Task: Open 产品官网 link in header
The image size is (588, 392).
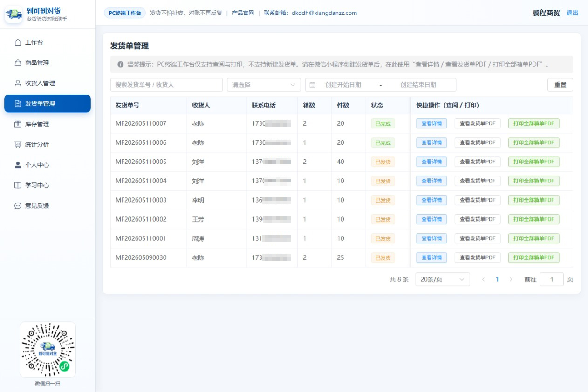Action: coord(243,13)
